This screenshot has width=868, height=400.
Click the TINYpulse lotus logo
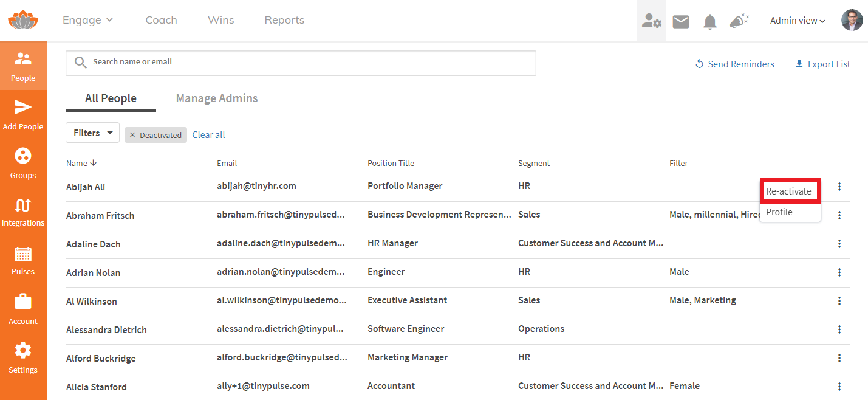point(23,20)
